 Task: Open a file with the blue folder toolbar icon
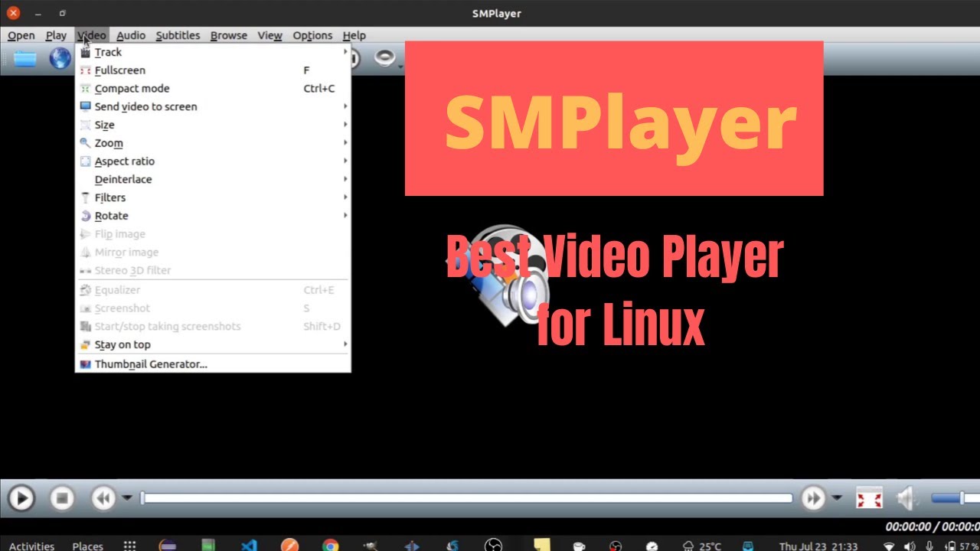(x=24, y=58)
